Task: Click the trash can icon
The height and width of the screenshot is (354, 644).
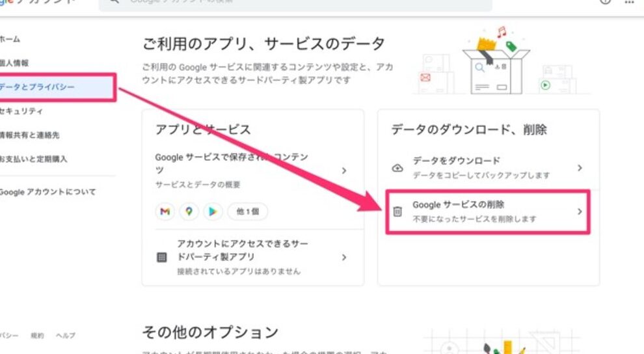Action: coord(397,211)
